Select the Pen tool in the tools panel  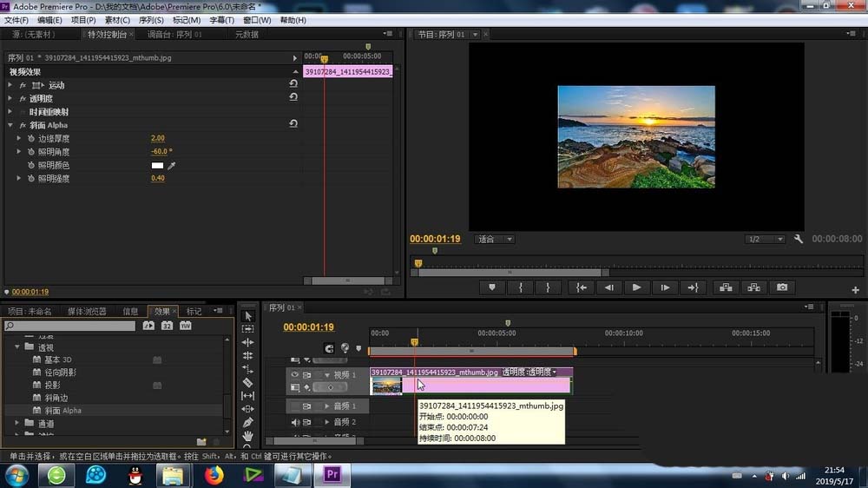coord(247,422)
